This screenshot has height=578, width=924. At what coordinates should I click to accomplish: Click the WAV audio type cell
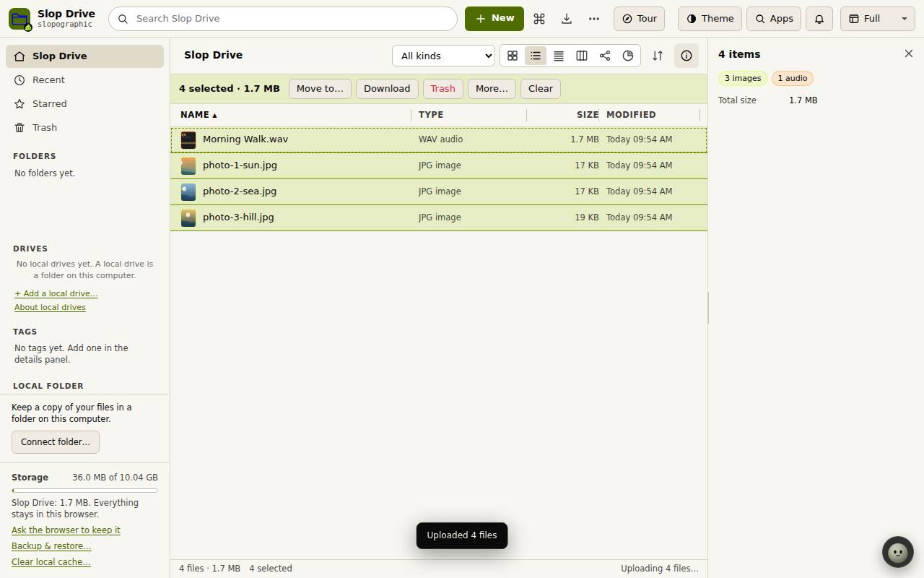(x=441, y=139)
